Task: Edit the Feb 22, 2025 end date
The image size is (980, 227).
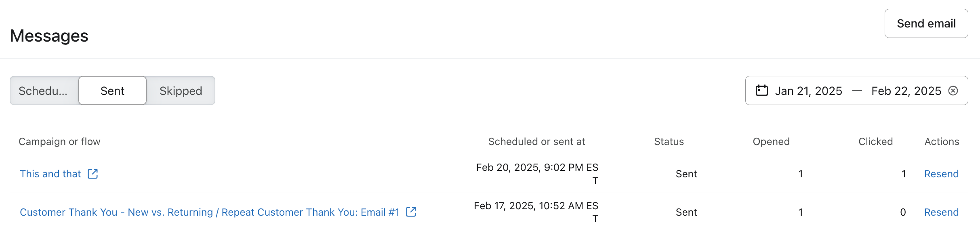Action: point(906,91)
